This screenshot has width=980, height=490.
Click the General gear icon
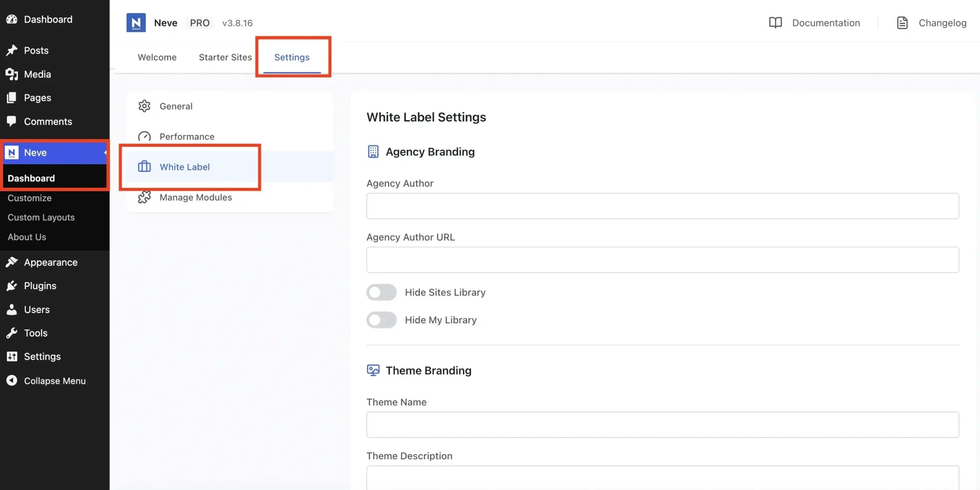pos(144,106)
